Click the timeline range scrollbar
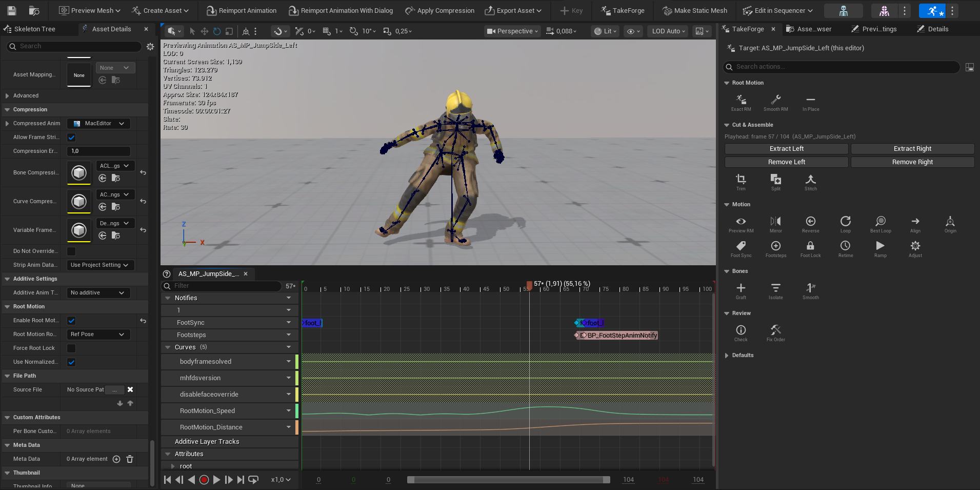The height and width of the screenshot is (490, 980). (x=508, y=480)
